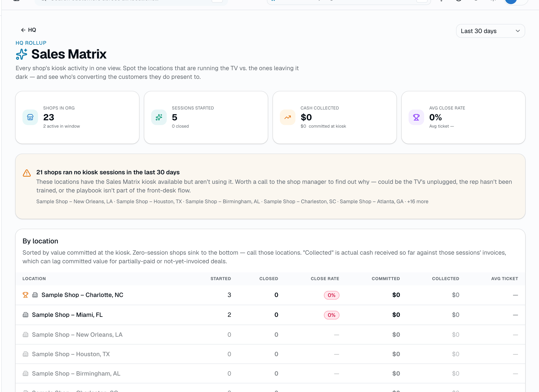Click the storefront icon in Shops in Org card

(x=30, y=117)
